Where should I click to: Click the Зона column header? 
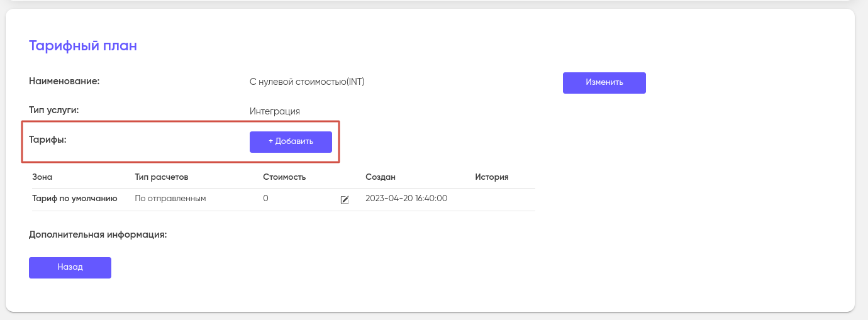click(42, 177)
